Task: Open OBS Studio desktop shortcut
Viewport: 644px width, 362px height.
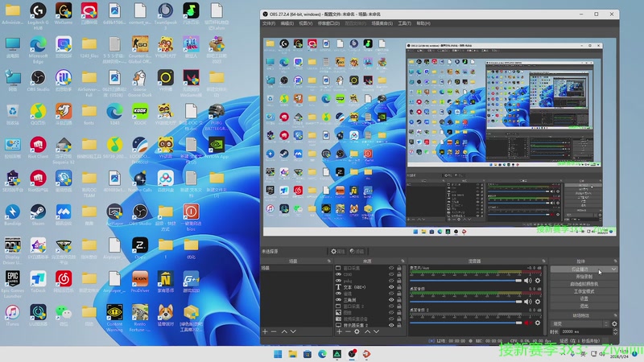Action: click(39, 79)
